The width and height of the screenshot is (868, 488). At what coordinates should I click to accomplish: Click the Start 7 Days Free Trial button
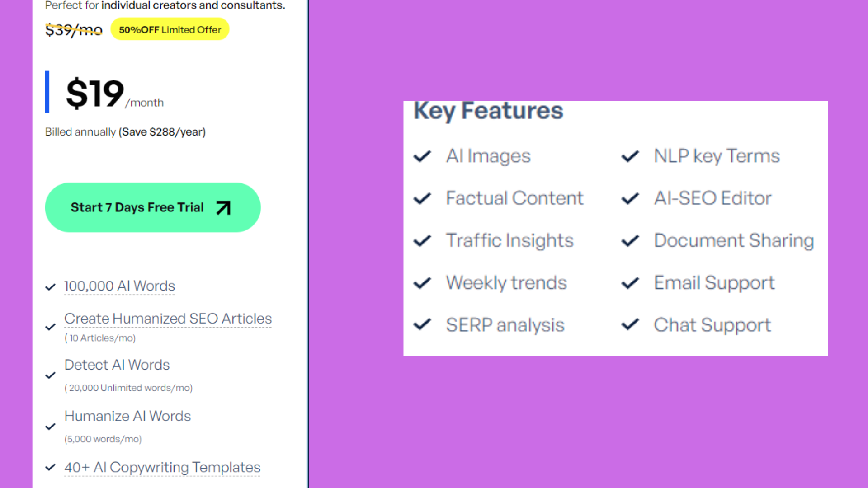click(153, 207)
